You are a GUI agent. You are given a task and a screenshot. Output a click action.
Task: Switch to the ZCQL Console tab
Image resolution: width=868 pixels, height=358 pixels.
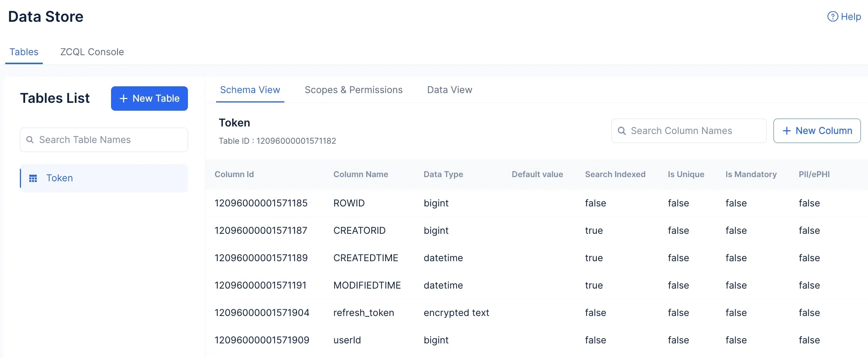point(92,52)
